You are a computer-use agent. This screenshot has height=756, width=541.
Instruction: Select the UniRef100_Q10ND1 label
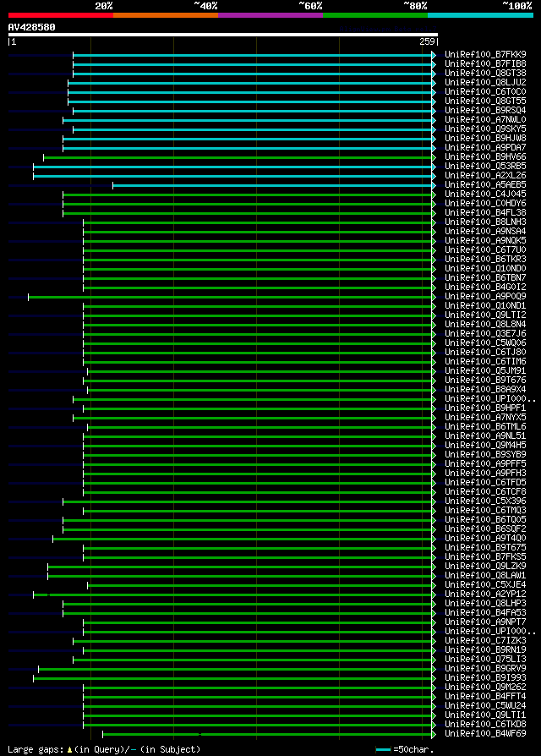tap(485, 306)
